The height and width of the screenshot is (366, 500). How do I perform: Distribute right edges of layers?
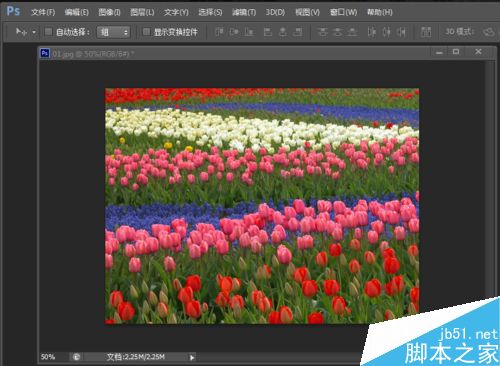(x=401, y=32)
